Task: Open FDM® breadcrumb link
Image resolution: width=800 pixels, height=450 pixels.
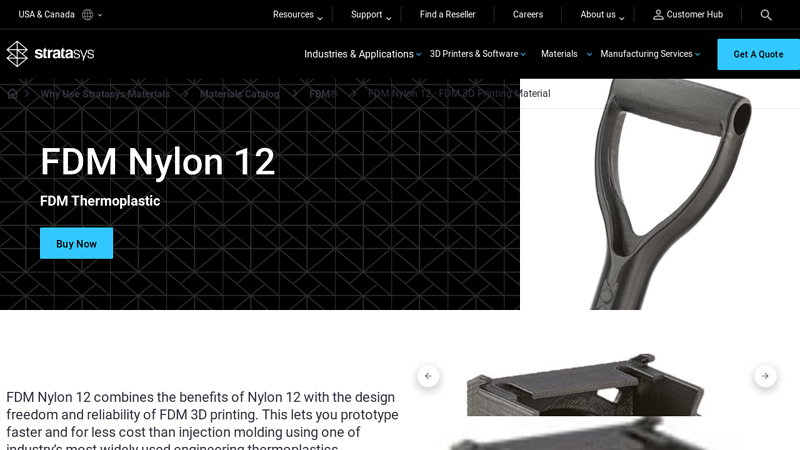Action: pos(323,94)
